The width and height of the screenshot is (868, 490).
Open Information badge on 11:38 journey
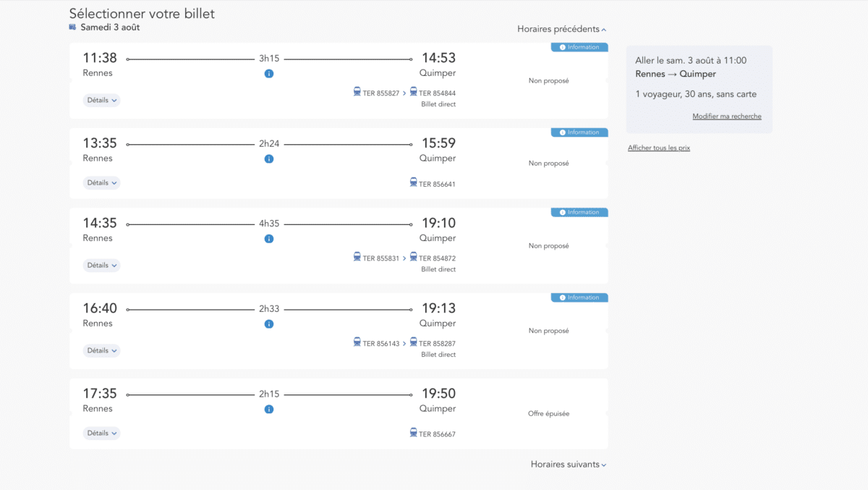pyautogui.click(x=579, y=48)
